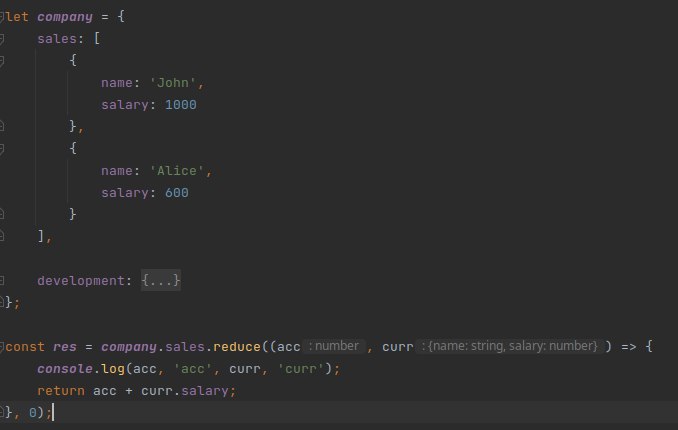The width and height of the screenshot is (678, 430).
Task: Click the salary value 1000
Action: pyautogui.click(x=181, y=105)
